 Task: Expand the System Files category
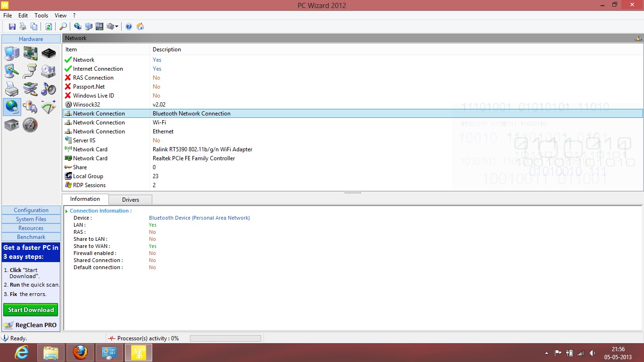(31, 219)
